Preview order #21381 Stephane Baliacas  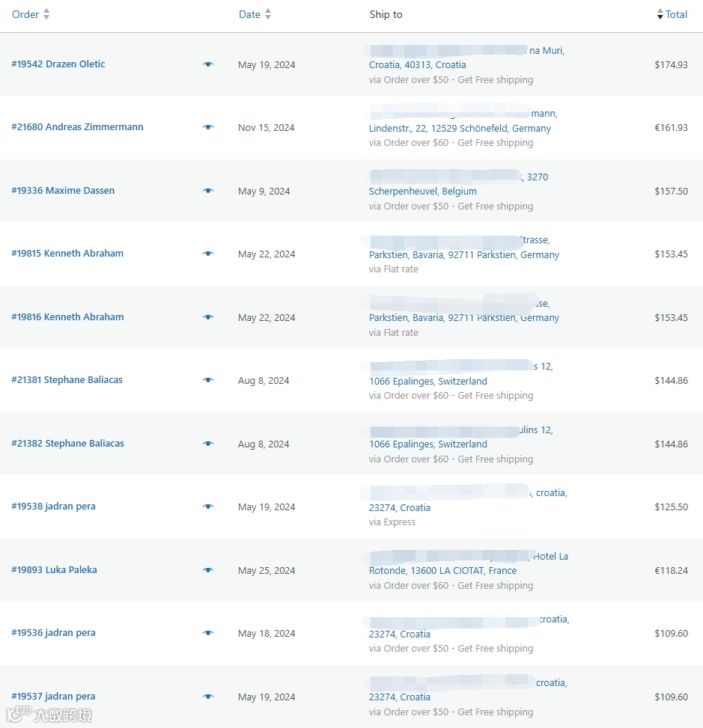click(x=208, y=380)
